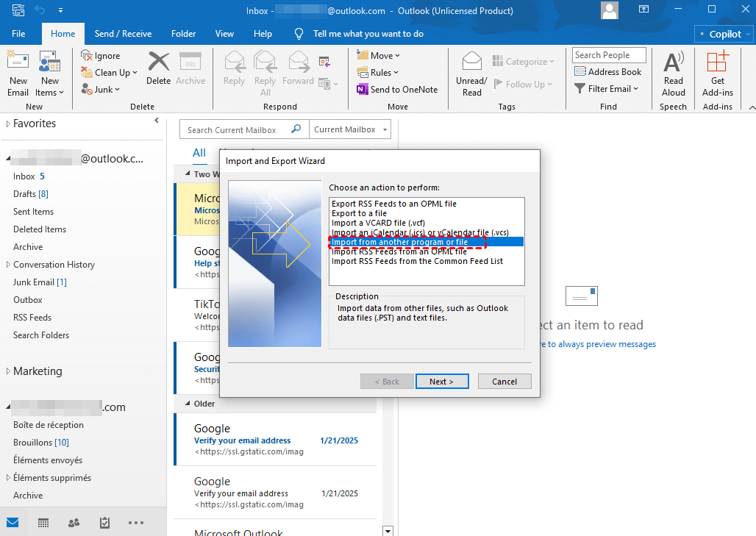Open the Help tab

(263, 34)
